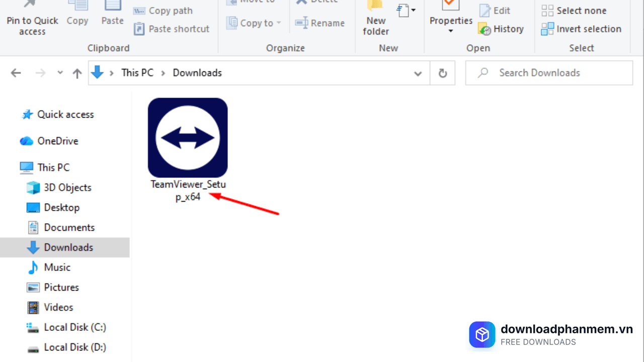Select Downloads in the sidebar
This screenshot has height=362, width=644.
(x=65, y=247)
